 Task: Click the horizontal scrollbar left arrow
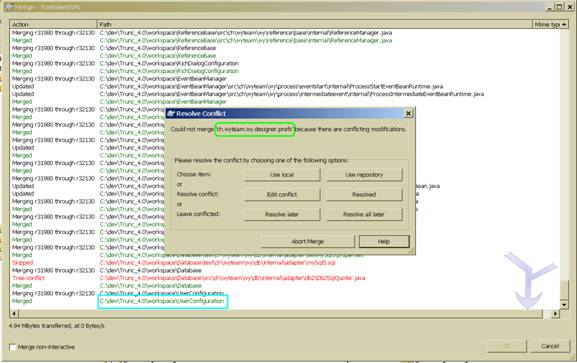click(x=14, y=314)
